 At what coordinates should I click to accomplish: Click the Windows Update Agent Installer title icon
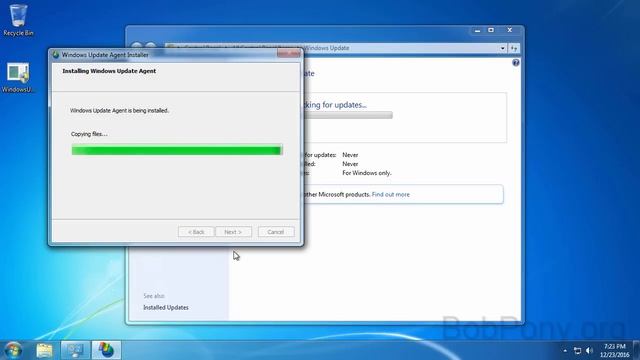click(x=56, y=55)
